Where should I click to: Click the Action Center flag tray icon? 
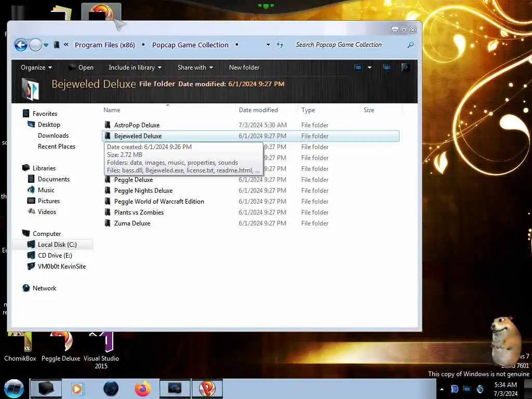[455, 389]
